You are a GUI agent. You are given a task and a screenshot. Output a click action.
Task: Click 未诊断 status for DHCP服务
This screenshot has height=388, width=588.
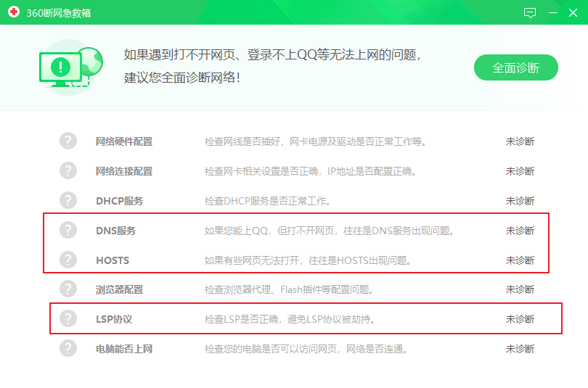click(x=520, y=201)
